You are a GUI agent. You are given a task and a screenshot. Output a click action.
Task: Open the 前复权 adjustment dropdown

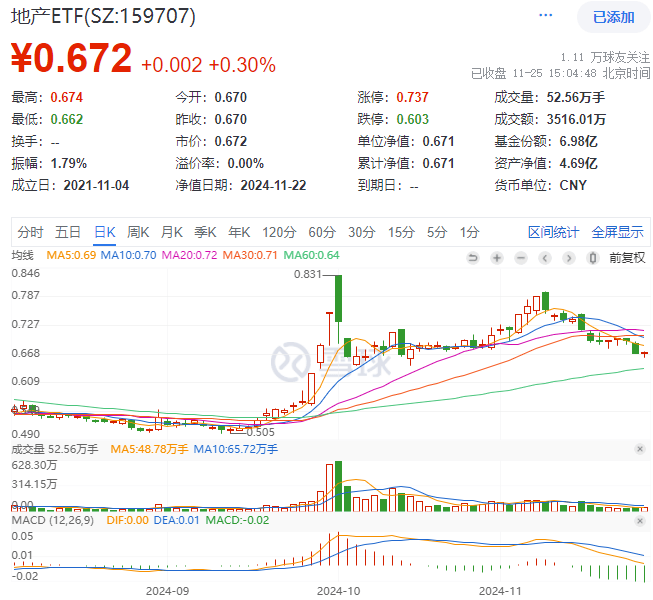point(627,258)
